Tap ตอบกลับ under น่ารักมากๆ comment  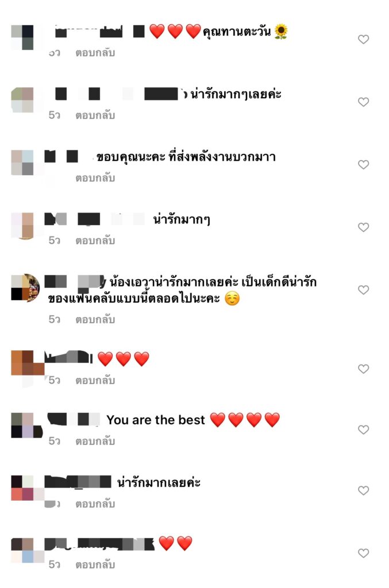pyautogui.click(x=95, y=241)
